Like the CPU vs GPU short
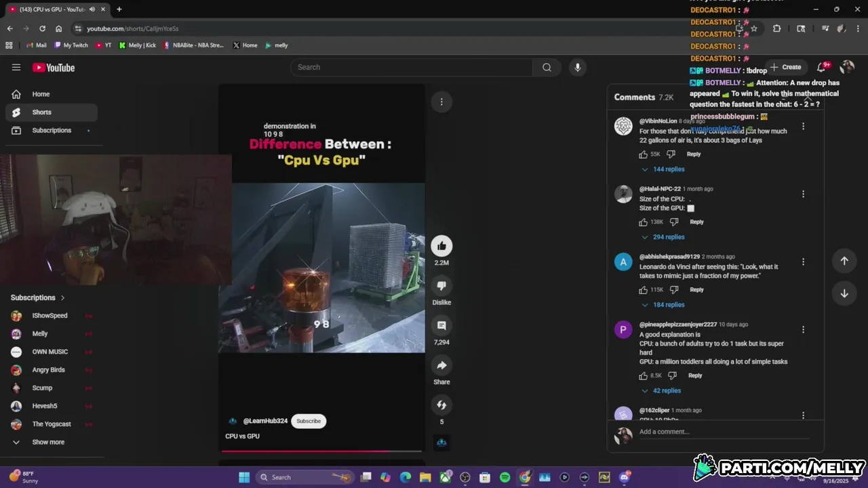 441,246
